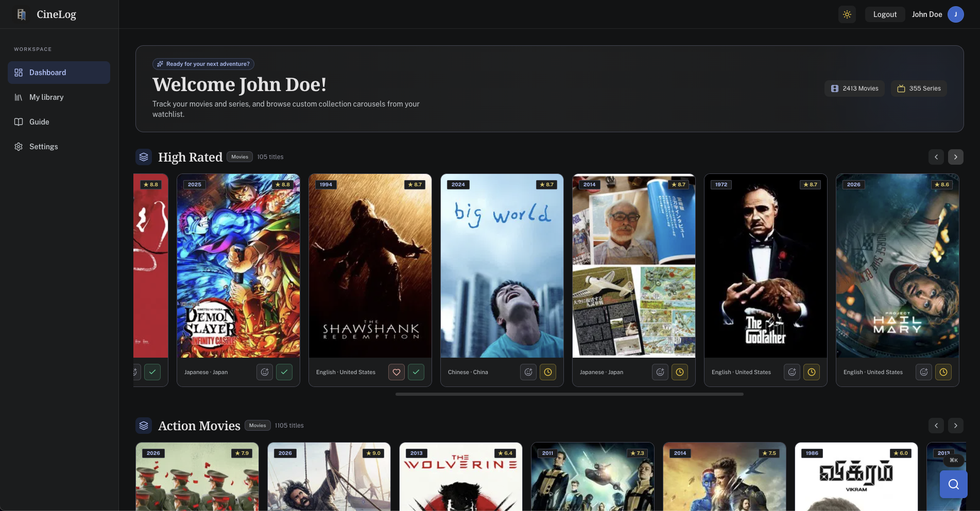
Task: Open the 2014 Japanese documentary poster
Action: [x=634, y=266]
